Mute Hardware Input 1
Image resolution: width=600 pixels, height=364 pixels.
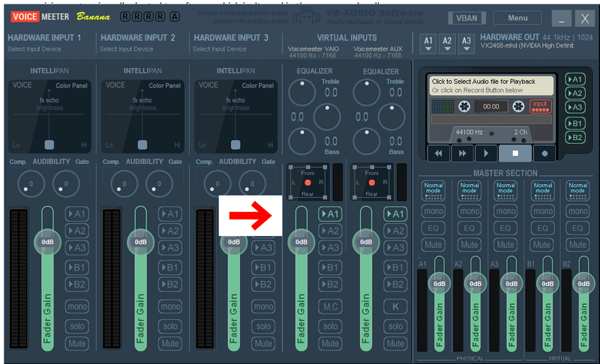(x=77, y=343)
